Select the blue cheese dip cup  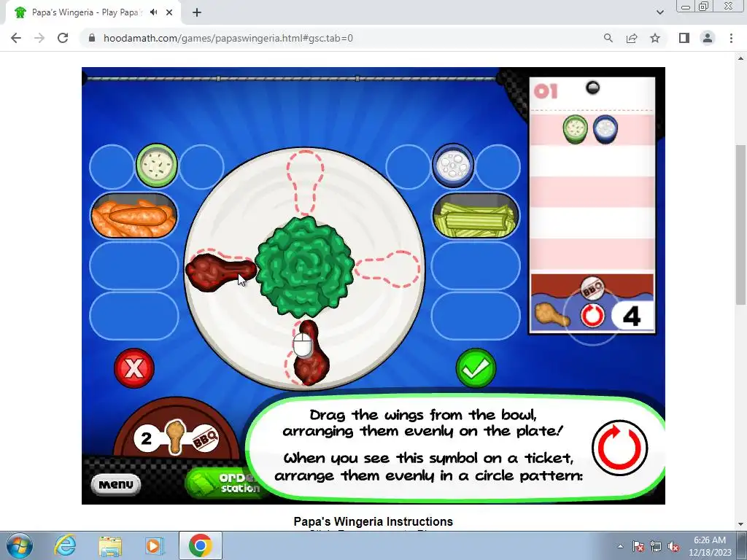pos(453,166)
